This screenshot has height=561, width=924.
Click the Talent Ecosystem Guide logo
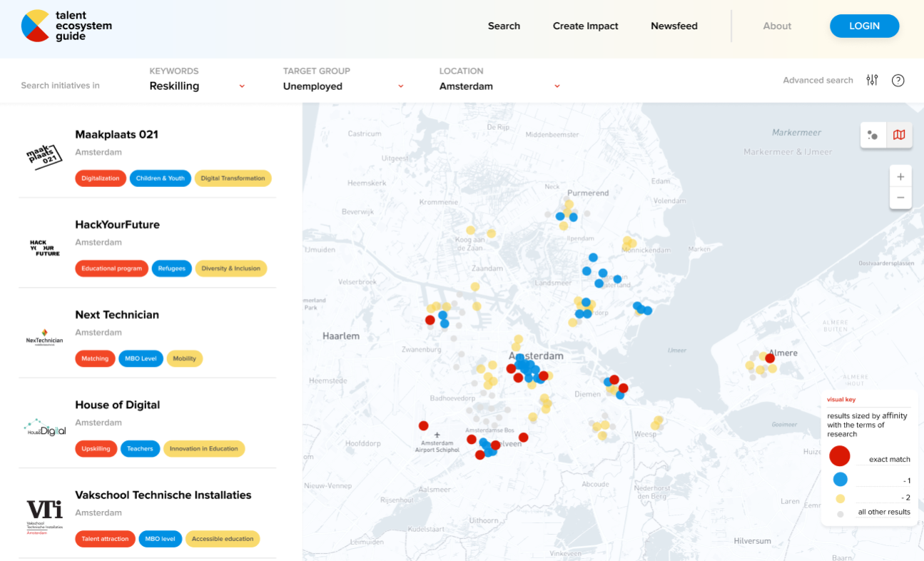click(66, 26)
